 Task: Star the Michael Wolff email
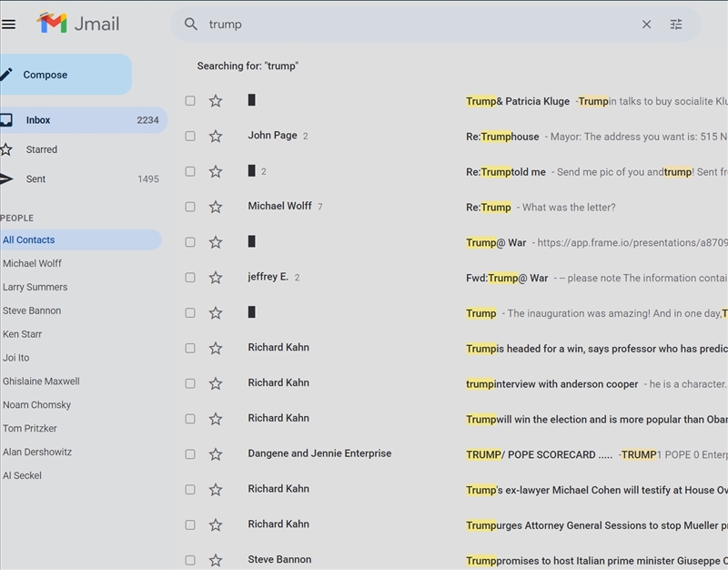[x=216, y=207]
